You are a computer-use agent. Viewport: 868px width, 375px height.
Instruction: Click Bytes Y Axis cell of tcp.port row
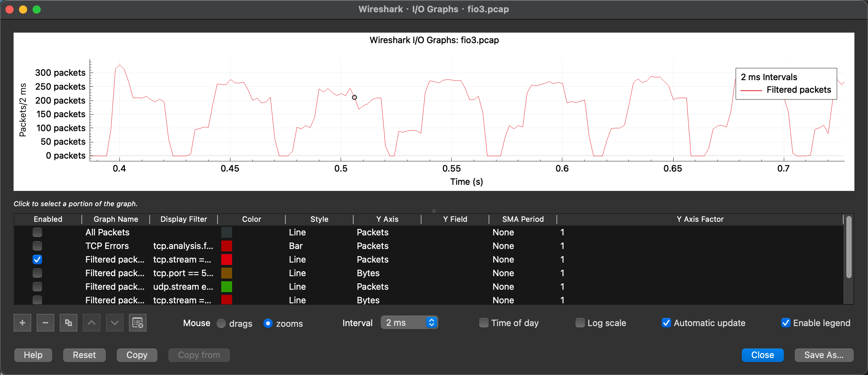tap(368, 273)
